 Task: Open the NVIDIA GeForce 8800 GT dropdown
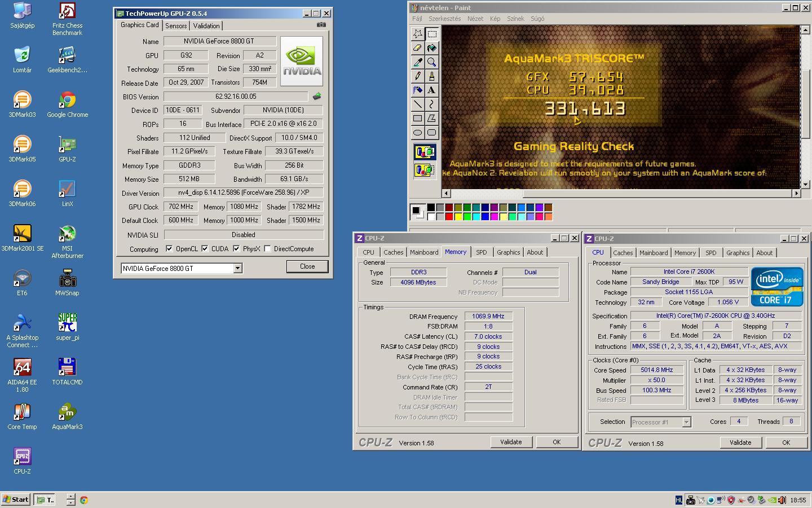click(x=237, y=268)
